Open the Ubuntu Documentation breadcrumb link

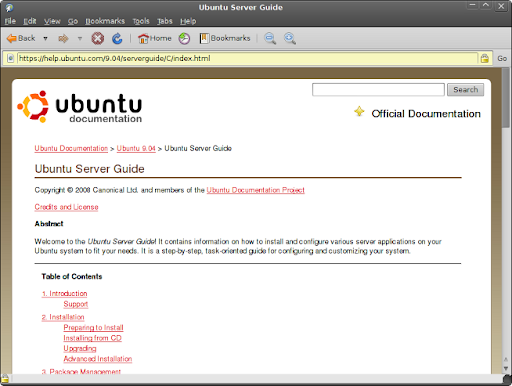tap(71, 148)
